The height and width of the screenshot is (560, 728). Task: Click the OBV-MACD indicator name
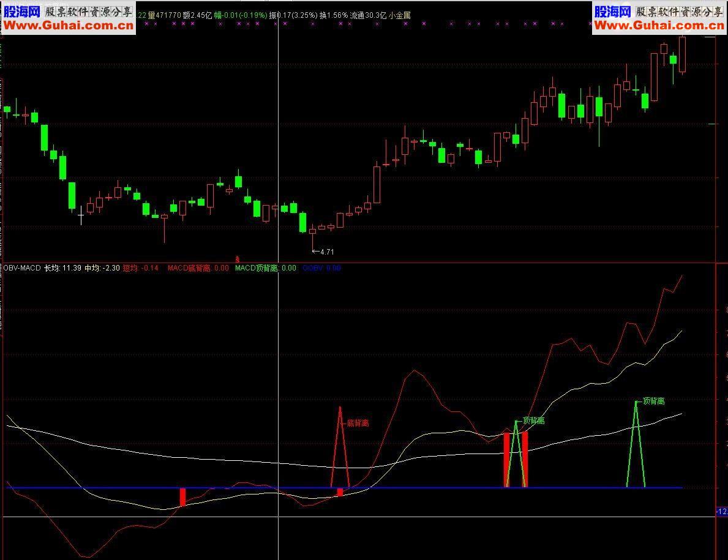point(22,268)
